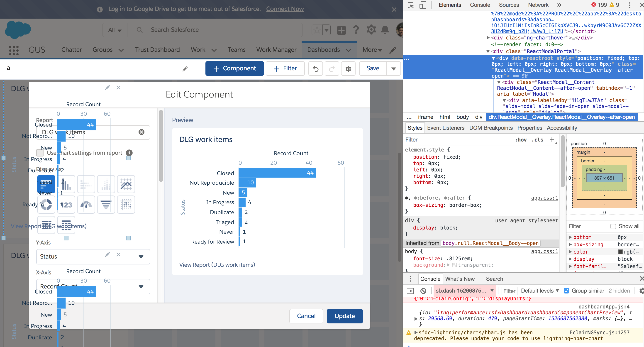Expand the Save button dropdown arrow
This screenshot has width=644, height=347.
(x=393, y=68)
